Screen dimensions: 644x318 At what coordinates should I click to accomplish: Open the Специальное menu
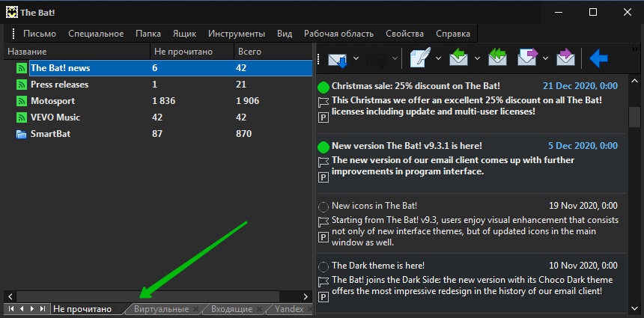tap(96, 34)
